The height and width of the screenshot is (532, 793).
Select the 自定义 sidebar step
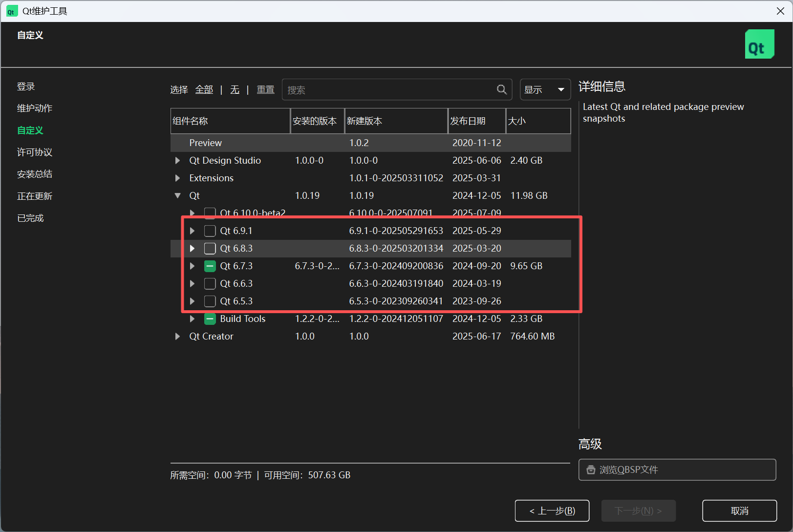click(30, 130)
